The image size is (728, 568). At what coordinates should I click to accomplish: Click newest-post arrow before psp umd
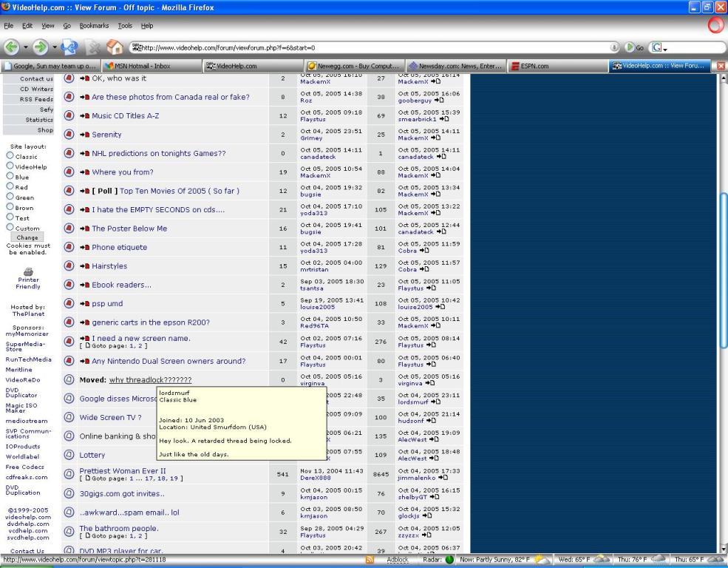84,303
